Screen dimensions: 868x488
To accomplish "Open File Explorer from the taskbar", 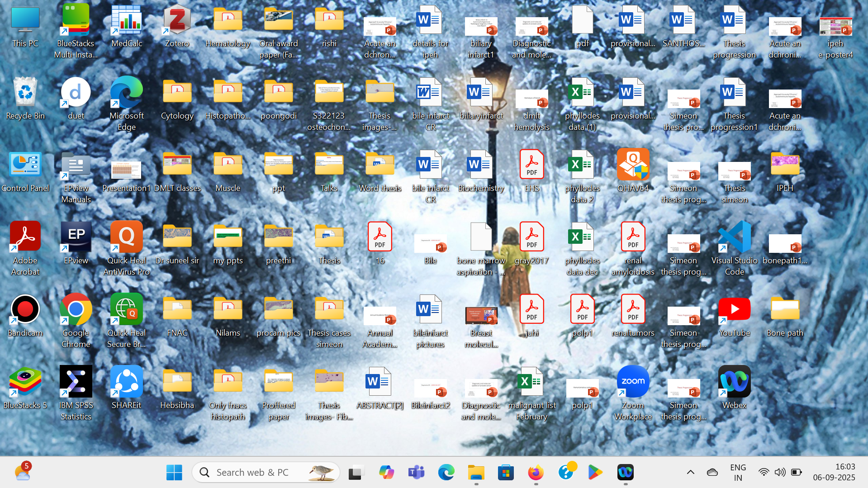I will coord(476,473).
